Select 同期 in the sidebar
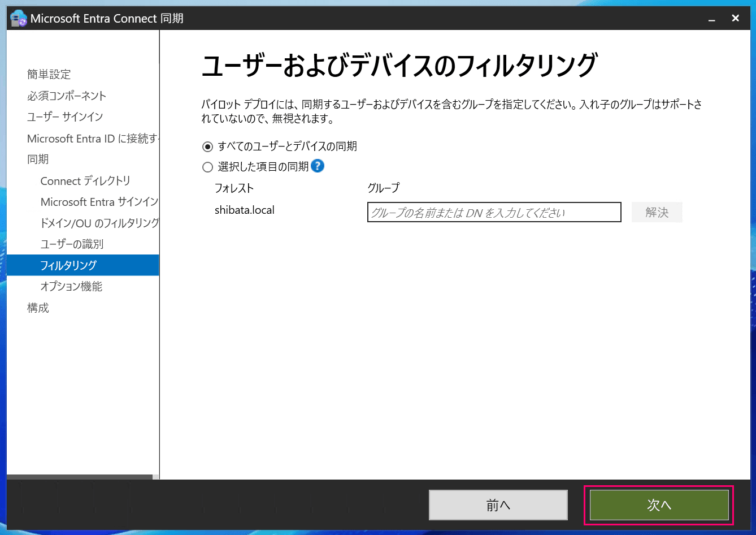The width and height of the screenshot is (756, 535). click(38, 159)
